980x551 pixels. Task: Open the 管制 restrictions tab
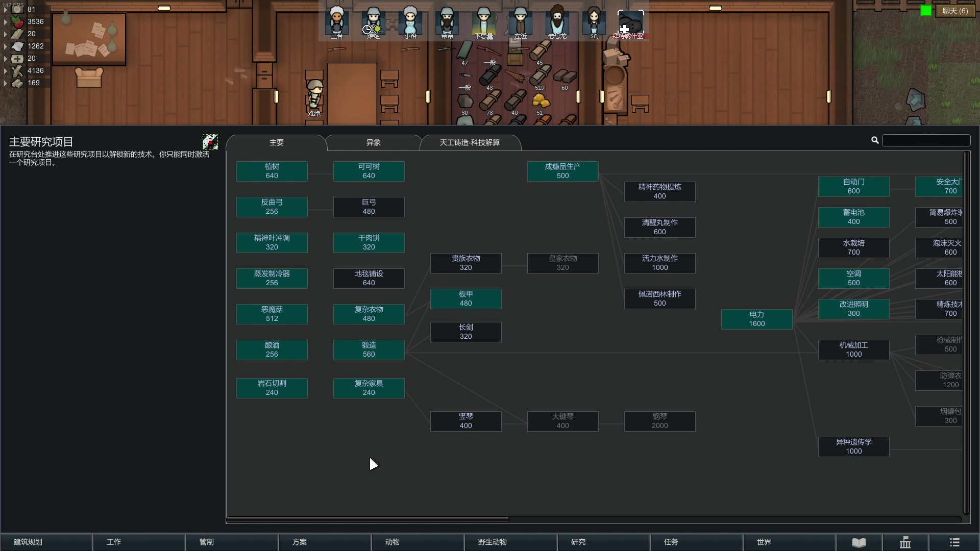point(232,542)
